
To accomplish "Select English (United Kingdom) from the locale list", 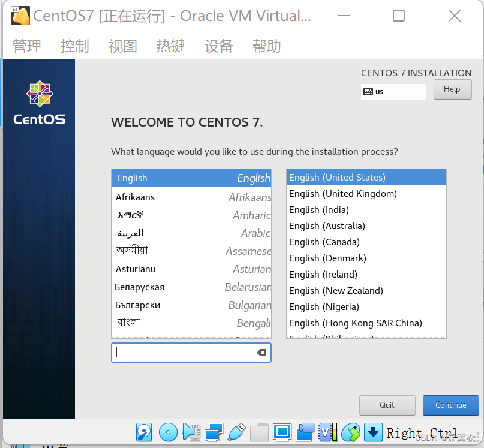I will pyautogui.click(x=342, y=193).
